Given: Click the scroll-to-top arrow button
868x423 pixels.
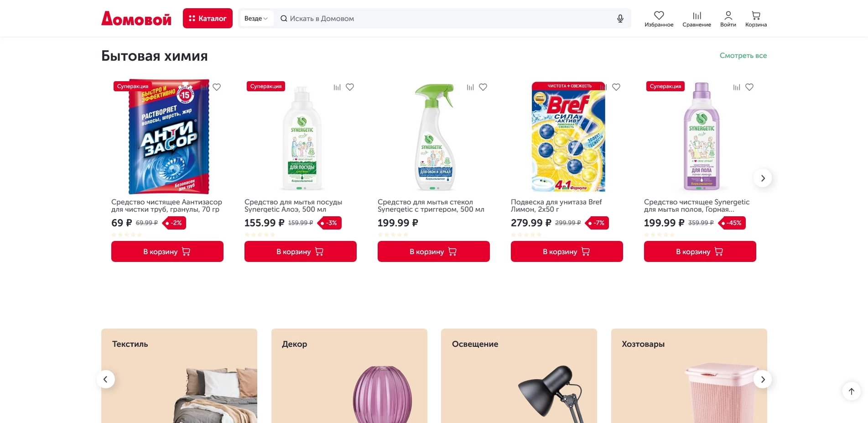Looking at the screenshot, I should (x=851, y=391).
